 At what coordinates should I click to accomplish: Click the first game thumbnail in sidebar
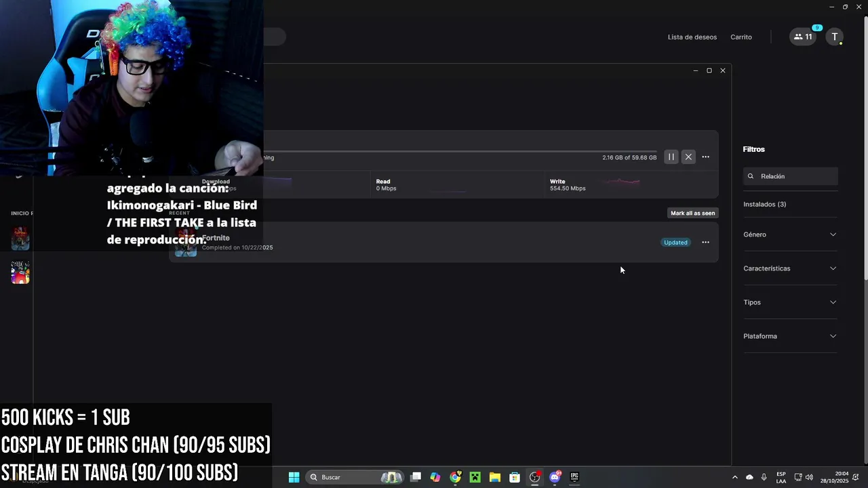click(x=20, y=239)
